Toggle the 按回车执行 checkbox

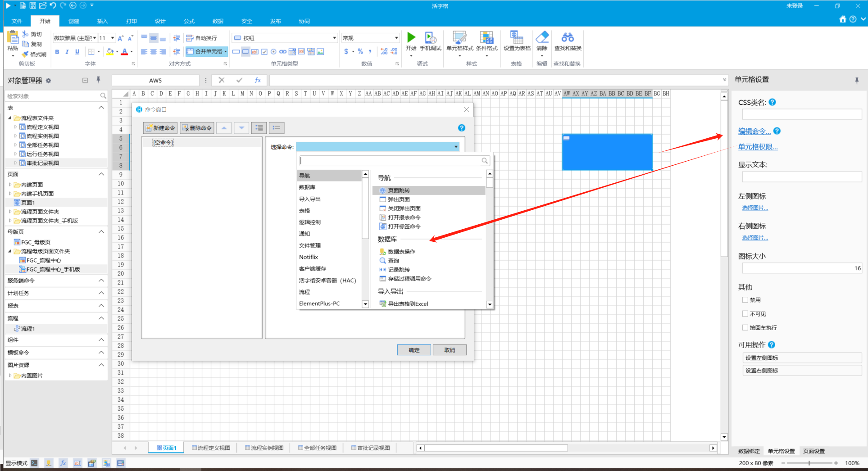pyautogui.click(x=745, y=328)
